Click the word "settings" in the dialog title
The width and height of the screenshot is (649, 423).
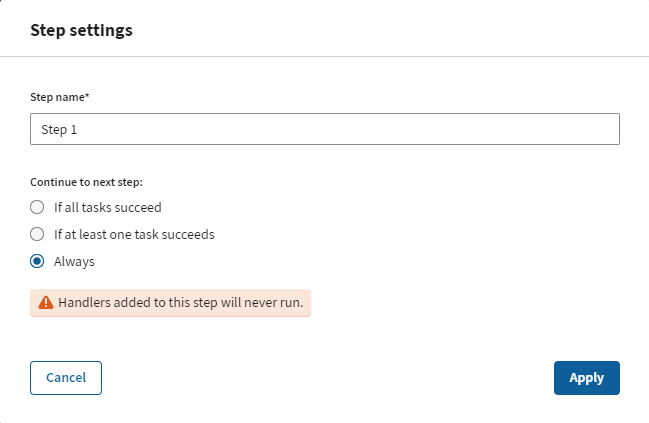pos(100,30)
